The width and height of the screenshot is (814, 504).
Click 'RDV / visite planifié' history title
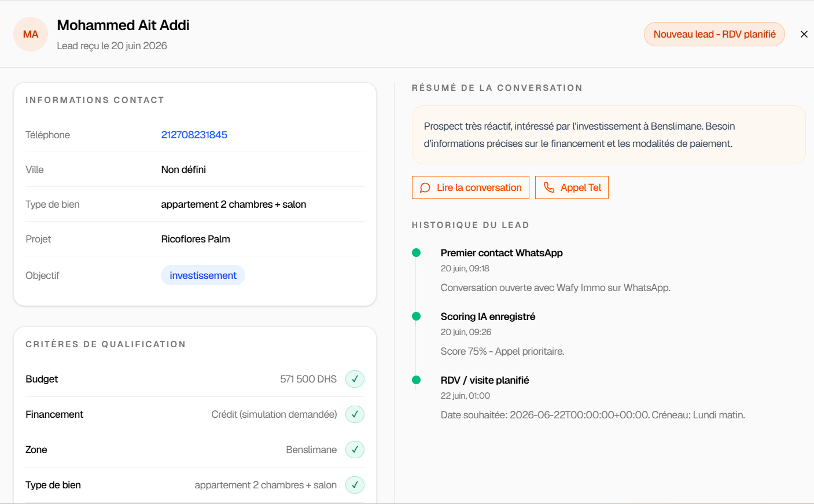coord(485,380)
